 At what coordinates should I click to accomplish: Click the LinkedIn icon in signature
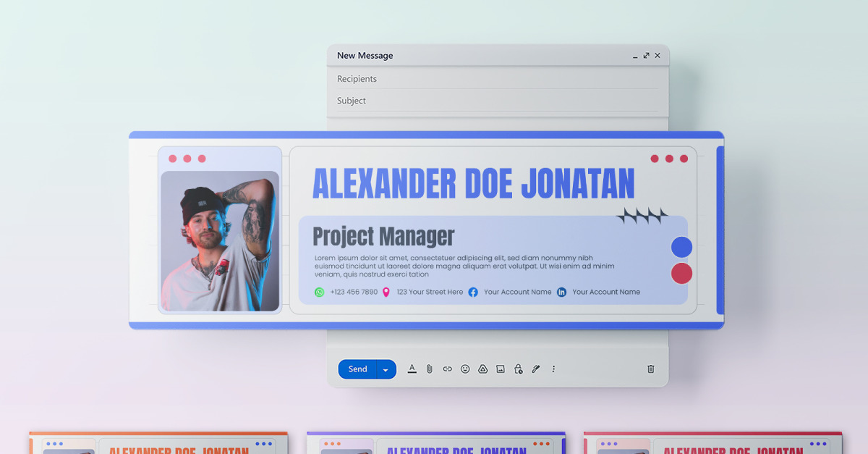(x=561, y=292)
